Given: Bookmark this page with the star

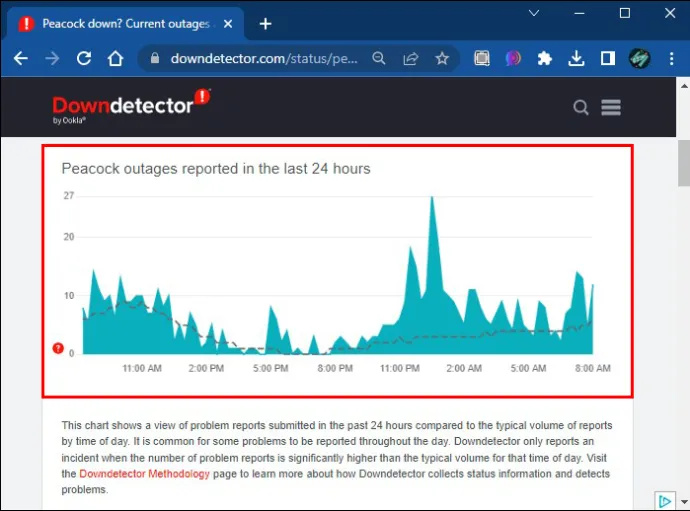Looking at the screenshot, I should (x=442, y=58).
